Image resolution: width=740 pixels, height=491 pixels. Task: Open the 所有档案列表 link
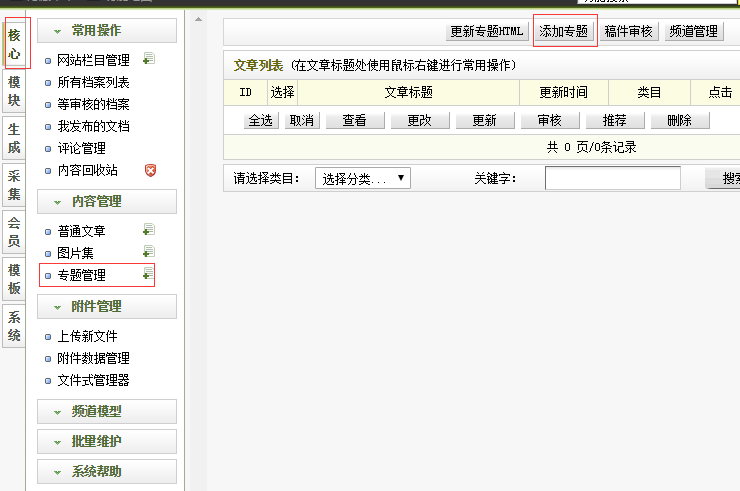[93, 82]
